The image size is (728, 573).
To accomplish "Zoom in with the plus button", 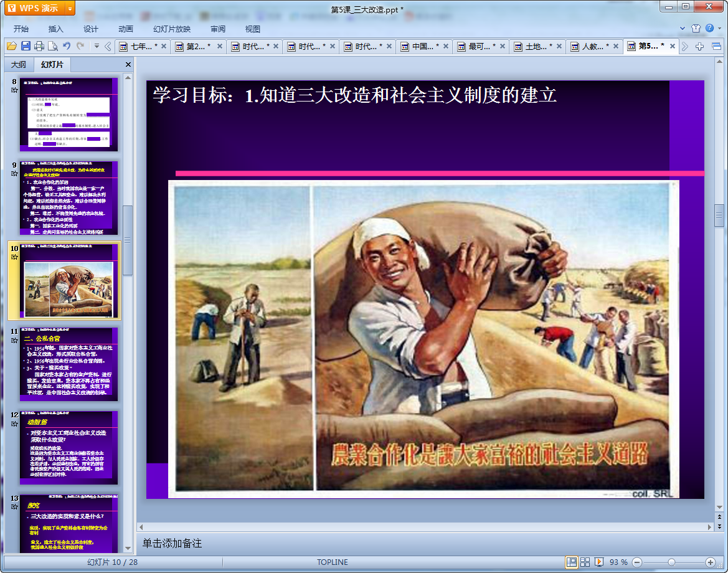I will 711,562.
